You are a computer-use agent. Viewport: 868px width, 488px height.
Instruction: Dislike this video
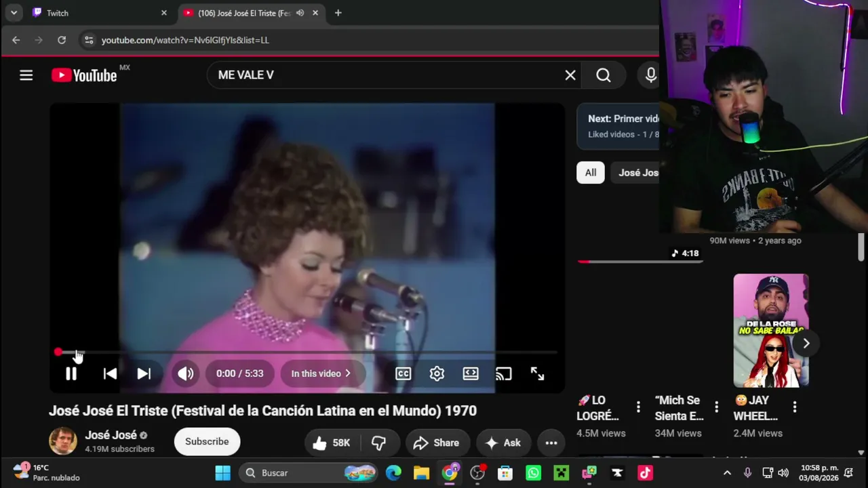point(378,443)
